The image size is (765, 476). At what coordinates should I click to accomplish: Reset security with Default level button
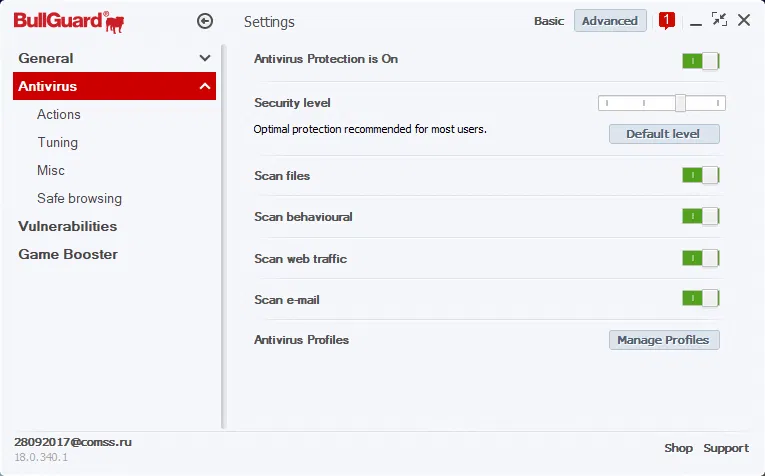point(663,134)
